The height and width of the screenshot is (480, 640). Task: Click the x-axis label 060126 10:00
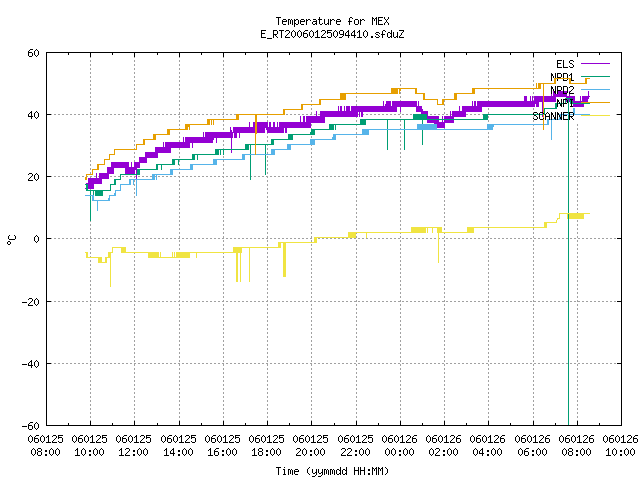(621, 446)
